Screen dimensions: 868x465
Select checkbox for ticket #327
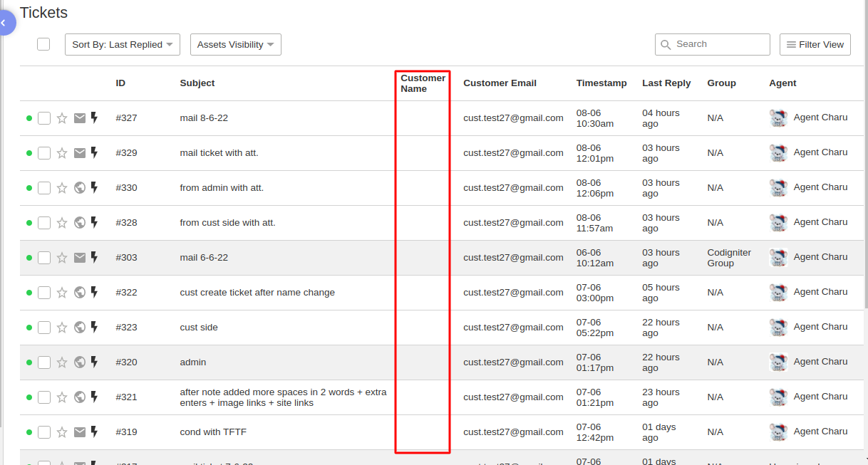click(x=44, y=118)
